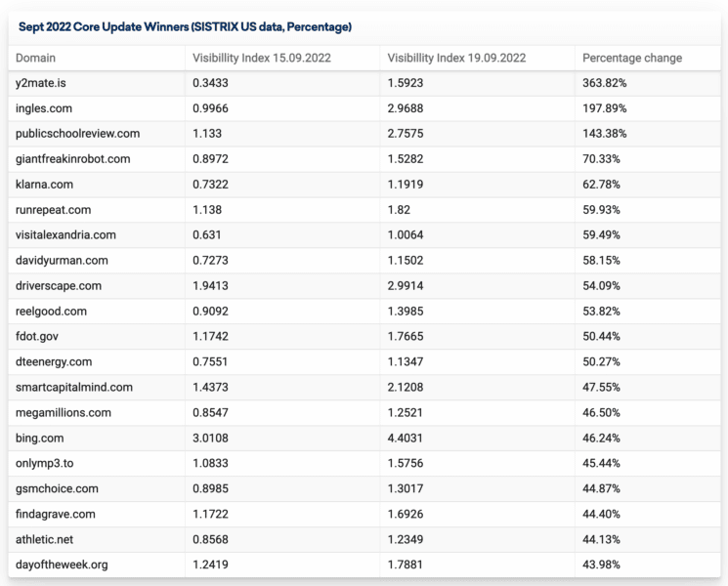
Task: Click the megamillions.com domain cell
Action: point(64,413)
